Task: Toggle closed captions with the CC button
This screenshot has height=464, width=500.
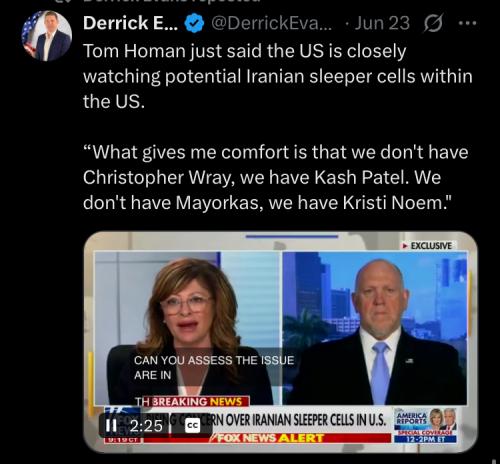Action: click(x=192, y=426)
